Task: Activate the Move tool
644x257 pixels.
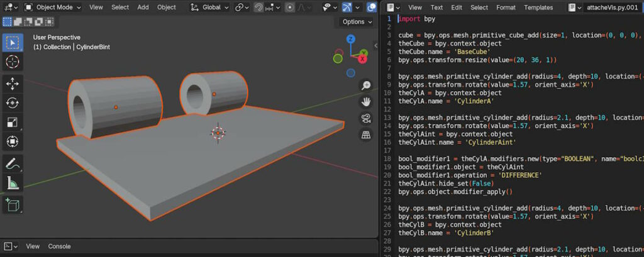Action: [x=12, y=84]
